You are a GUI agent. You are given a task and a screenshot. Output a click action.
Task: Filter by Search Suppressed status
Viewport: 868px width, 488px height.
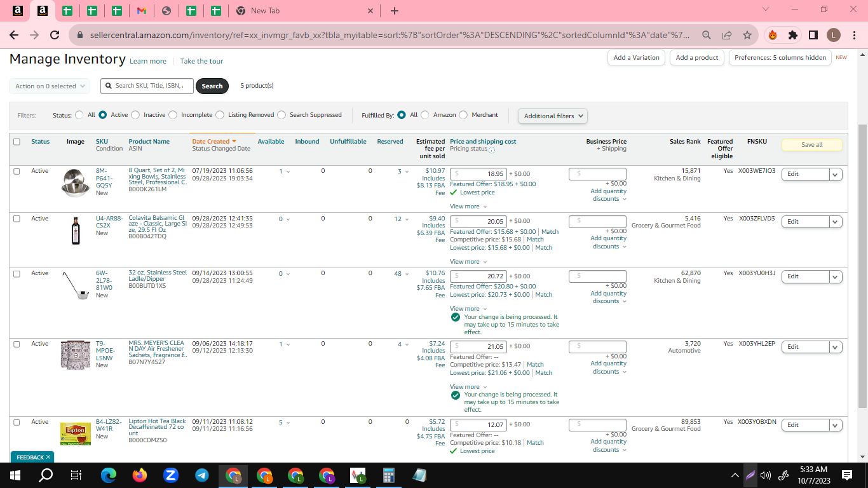281,115
